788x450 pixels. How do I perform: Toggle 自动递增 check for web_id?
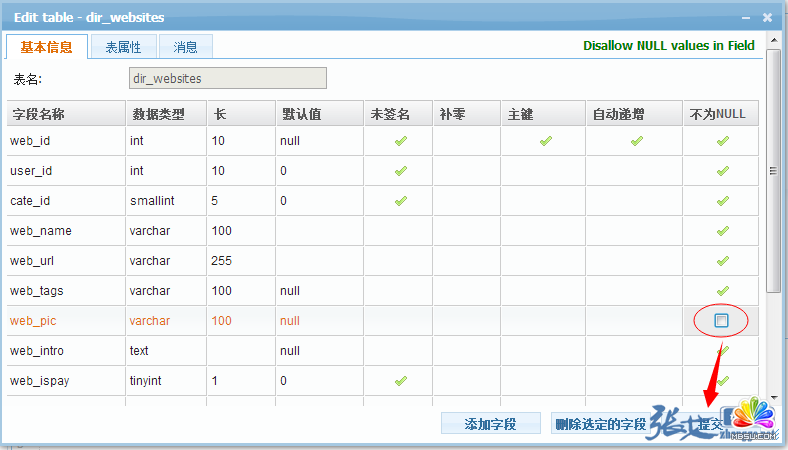coord(637,141)
